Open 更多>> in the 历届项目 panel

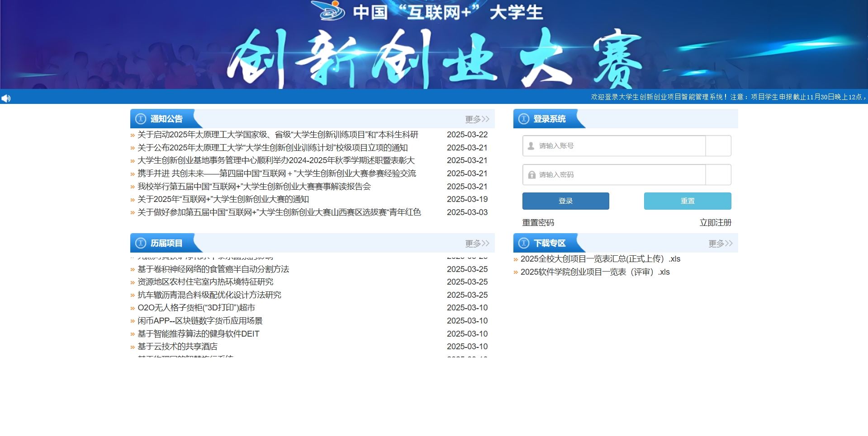pos(477,244)
